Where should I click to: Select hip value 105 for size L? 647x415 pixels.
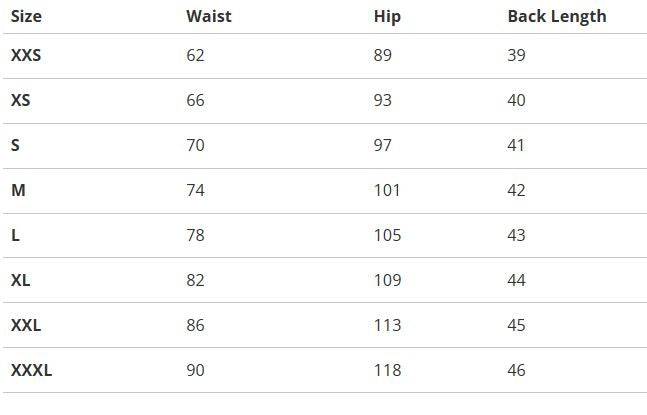pos(387,235)
